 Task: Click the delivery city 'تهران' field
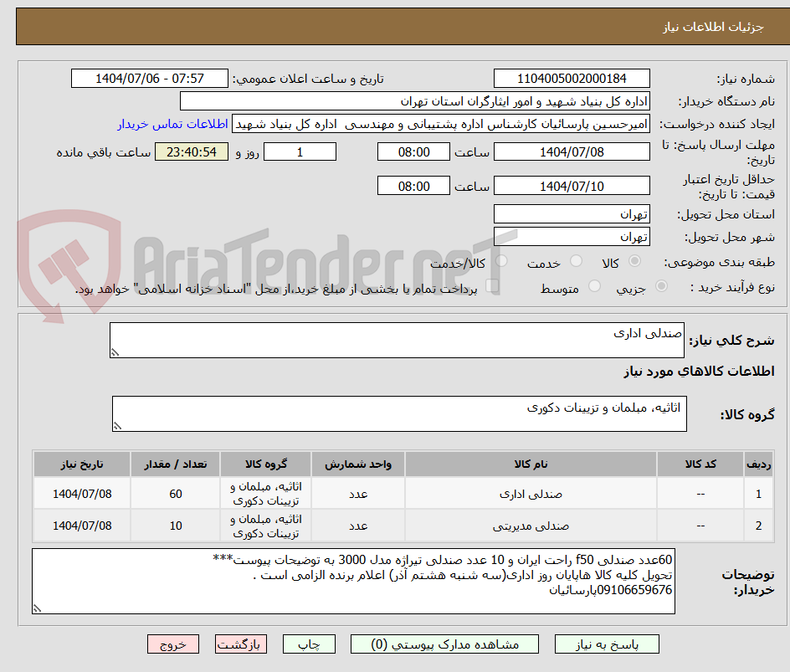[572, 237]
